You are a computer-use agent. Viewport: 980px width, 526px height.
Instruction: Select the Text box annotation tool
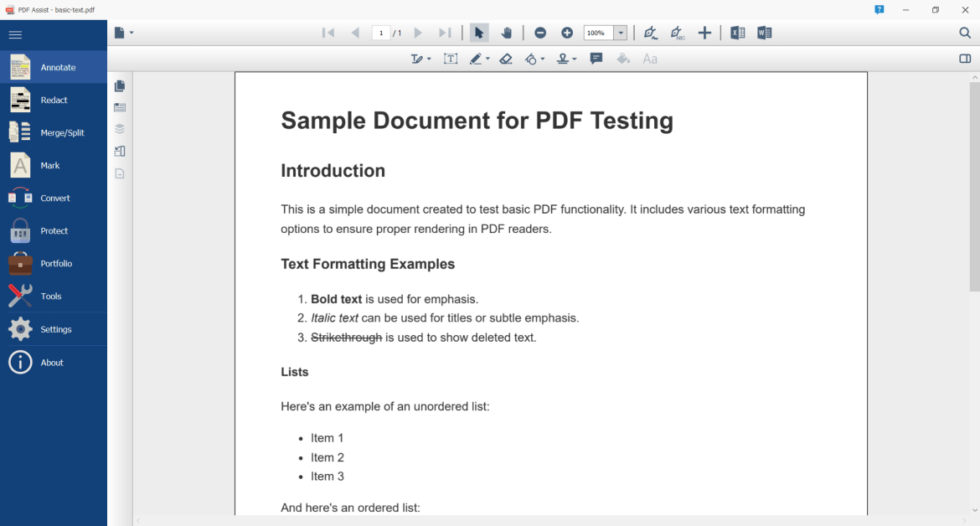(x=451, y=59)
